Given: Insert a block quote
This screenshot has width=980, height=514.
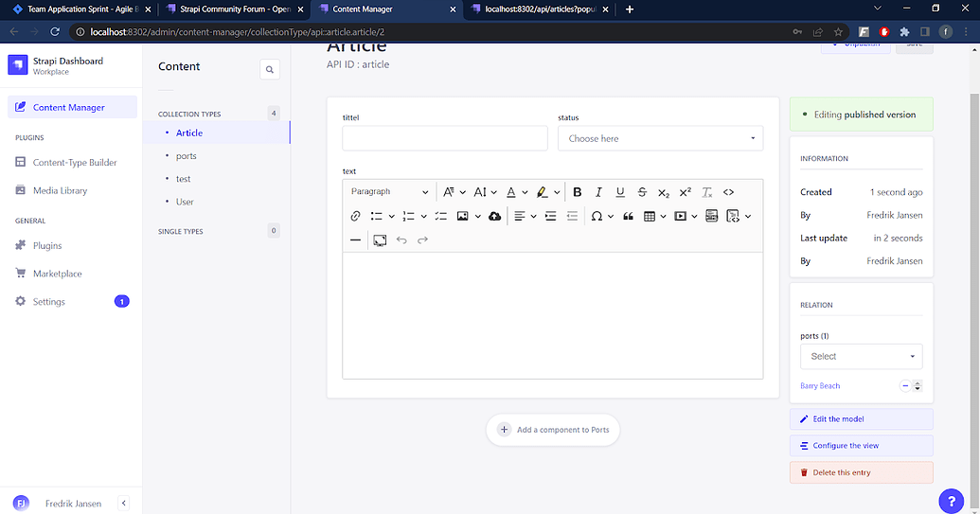Looking at the screenshot, I should [x=628, y=216].
